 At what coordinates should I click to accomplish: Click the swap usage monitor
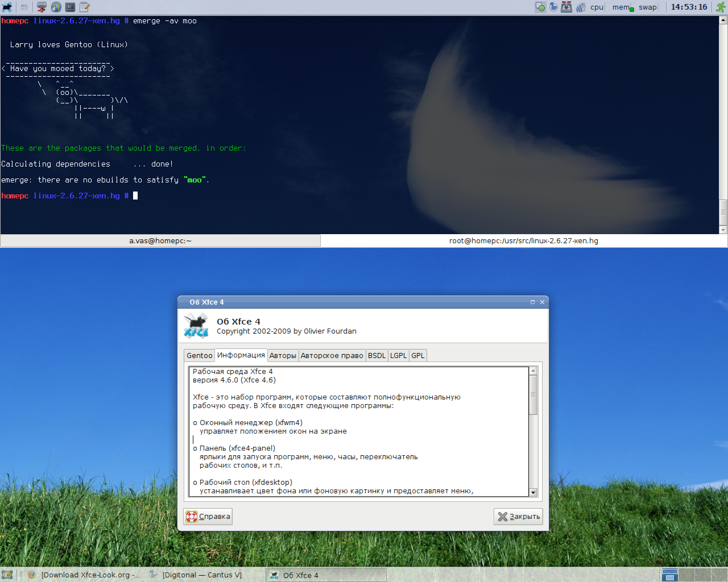click(x=648, y=7)
